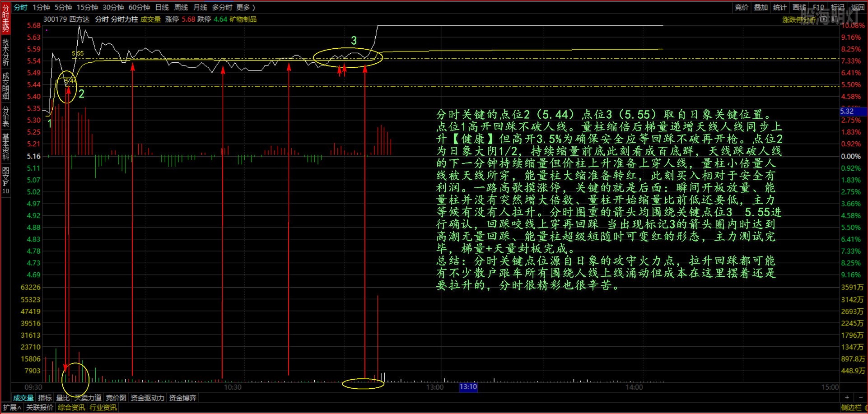Click the 14:00 time axis label
The height and width of the screenshot is (414, 868).
point(634,387)
